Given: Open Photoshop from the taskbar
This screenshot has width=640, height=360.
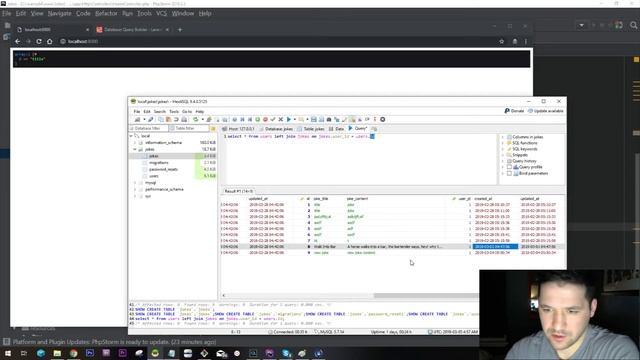Looking at the screenshot, I should pos(90,353).
